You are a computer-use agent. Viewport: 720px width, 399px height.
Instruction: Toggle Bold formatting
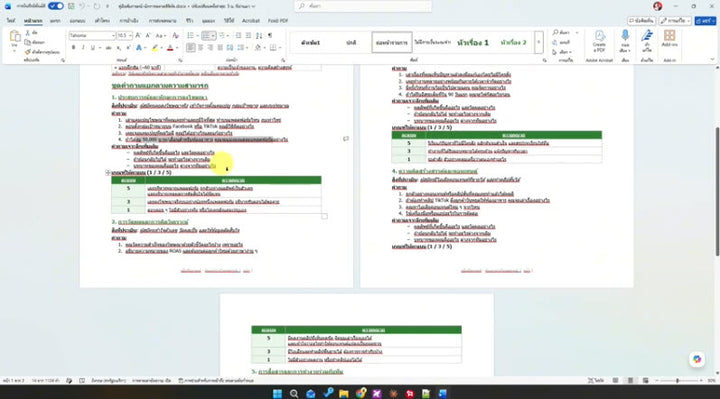click(73, 48)
